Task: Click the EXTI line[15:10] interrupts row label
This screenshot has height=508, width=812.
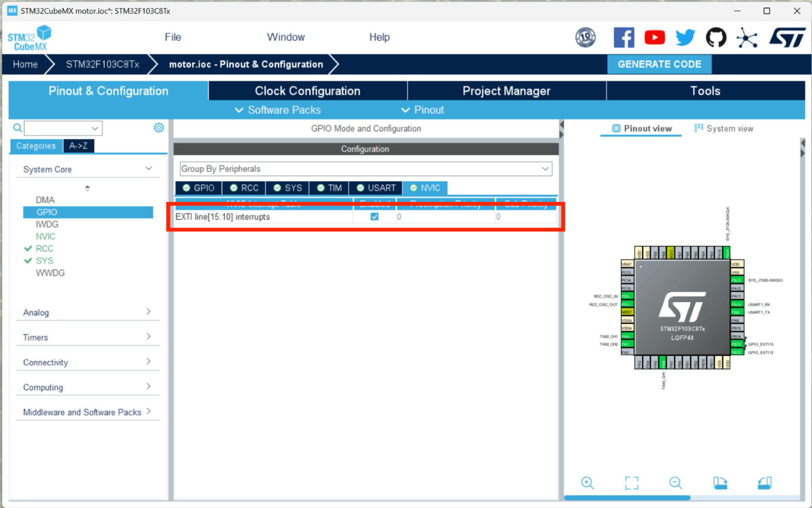Action: pyautogui.click(x=223, y=216)
